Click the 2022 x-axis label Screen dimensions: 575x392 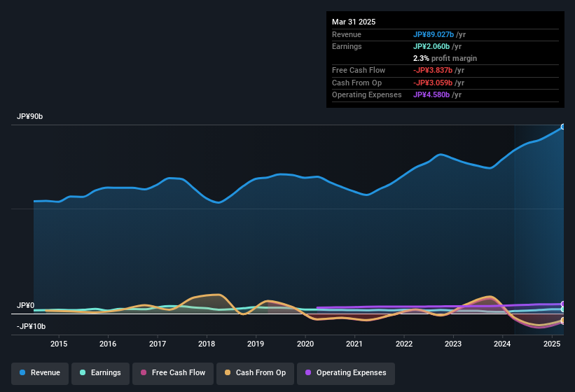[403, 344]
